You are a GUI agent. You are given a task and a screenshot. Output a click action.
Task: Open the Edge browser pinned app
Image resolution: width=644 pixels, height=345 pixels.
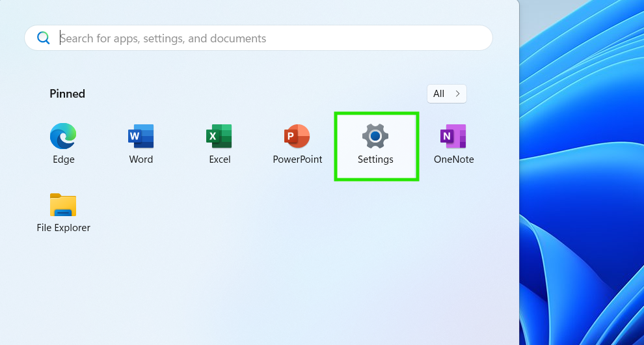coord(63,144)
